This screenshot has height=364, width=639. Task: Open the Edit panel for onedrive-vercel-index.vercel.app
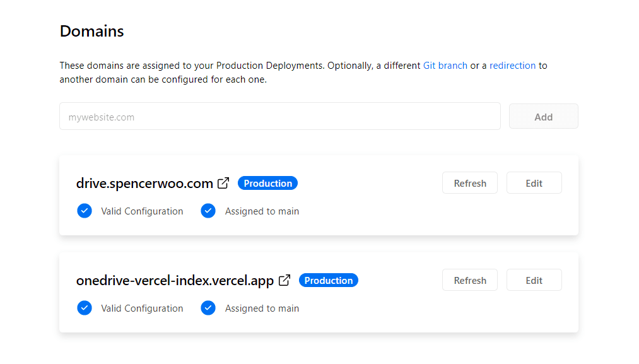tap(534, 279)
